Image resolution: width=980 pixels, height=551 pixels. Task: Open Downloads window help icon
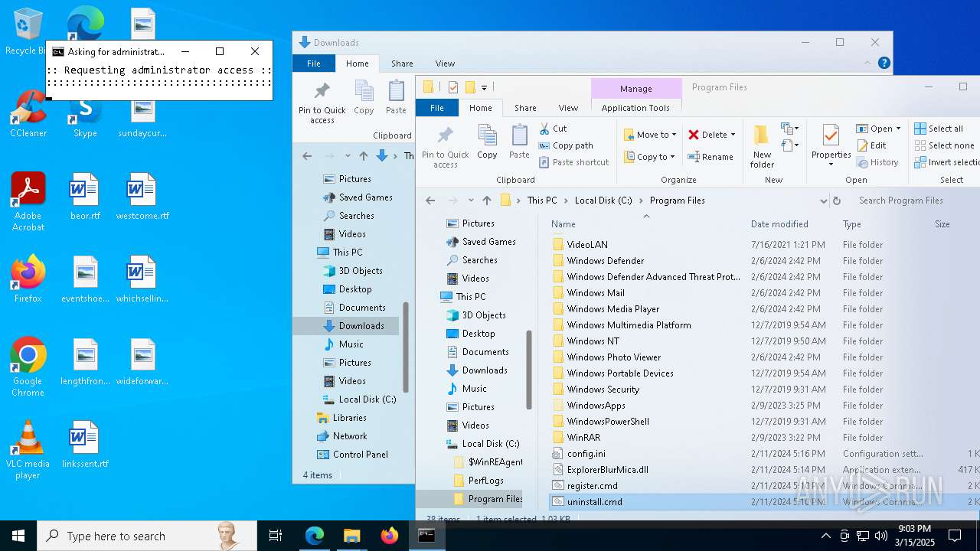(884, 64)
